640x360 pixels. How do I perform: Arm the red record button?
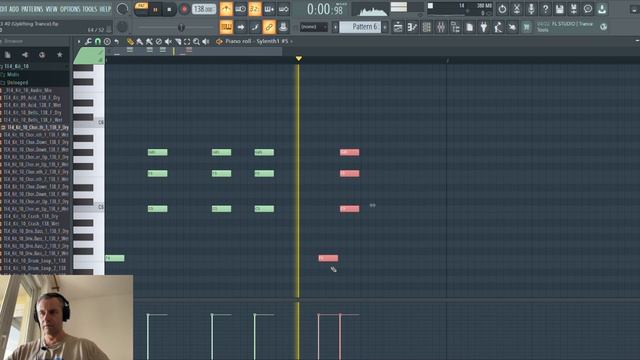click(x=184, y=9)
